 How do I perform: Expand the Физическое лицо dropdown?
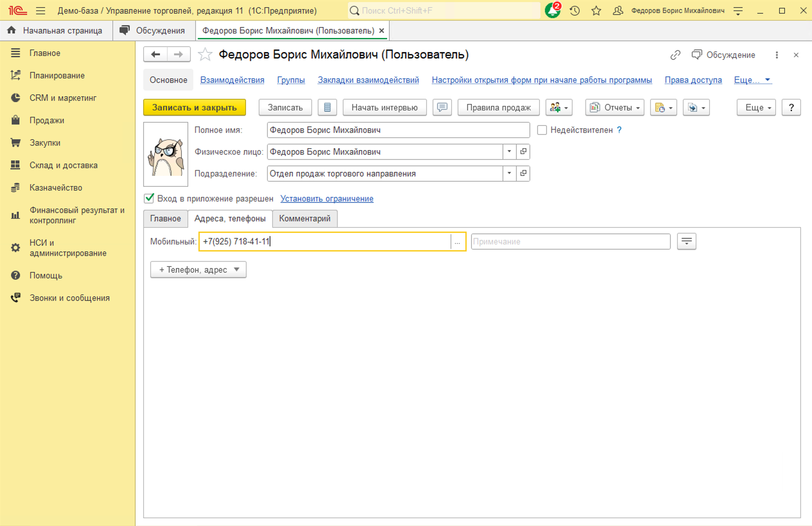[x=509, y=152]
